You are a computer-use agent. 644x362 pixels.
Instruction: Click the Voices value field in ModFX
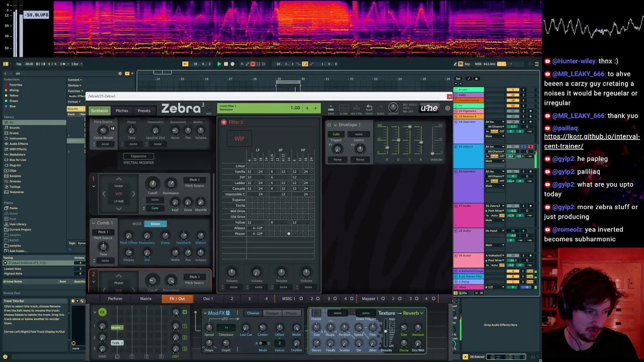(279, 343)
